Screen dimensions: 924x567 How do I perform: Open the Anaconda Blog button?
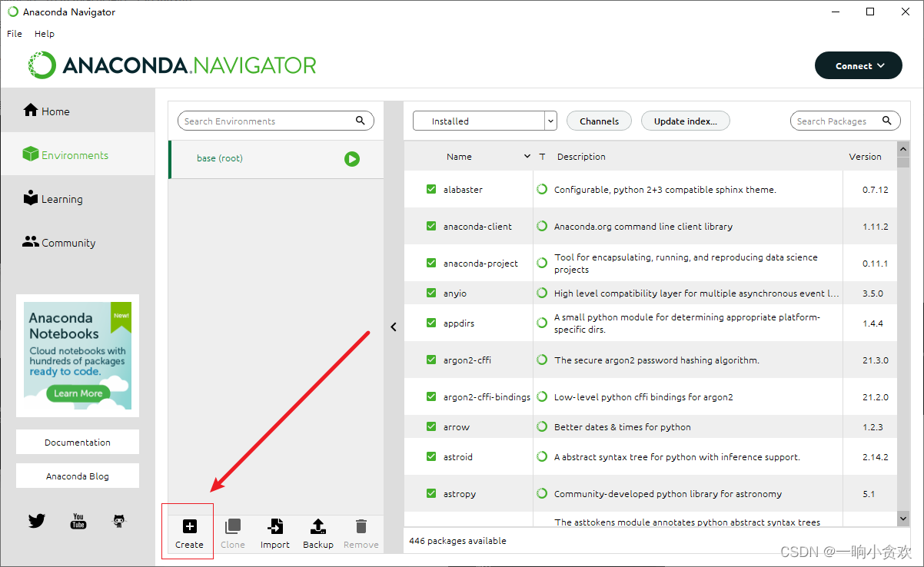(x=78, y=476)
